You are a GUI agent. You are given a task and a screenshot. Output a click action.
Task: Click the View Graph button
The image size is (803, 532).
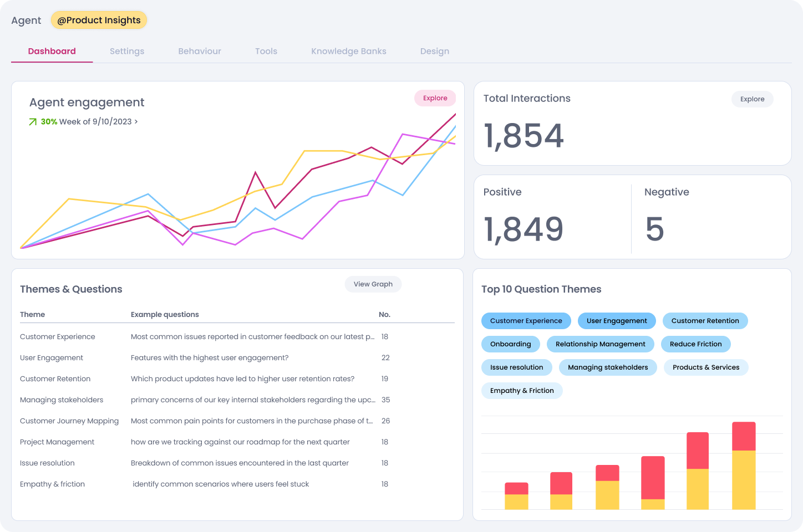click(x=373, y=284)
